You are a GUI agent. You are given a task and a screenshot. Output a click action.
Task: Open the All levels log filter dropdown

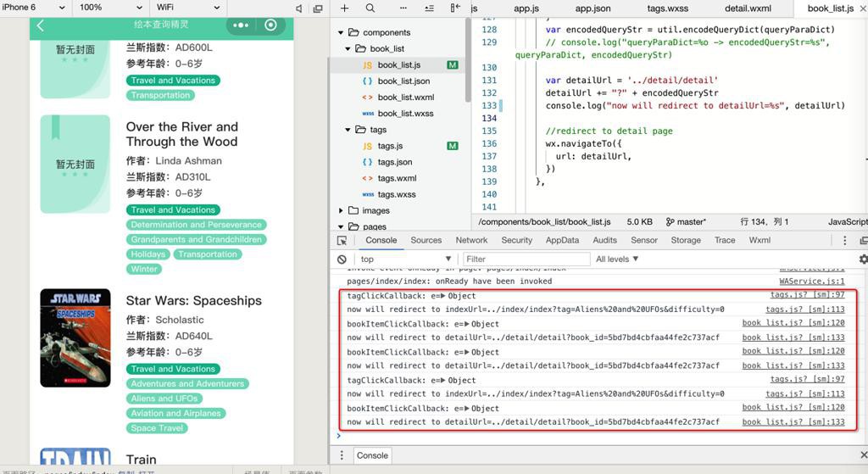click(x=617, y=259)
